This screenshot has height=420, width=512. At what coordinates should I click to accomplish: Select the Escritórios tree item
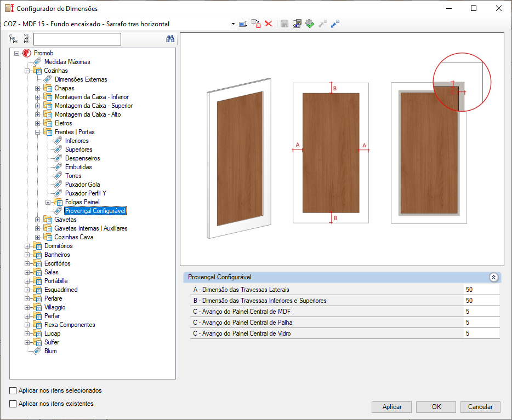point(58,263)
